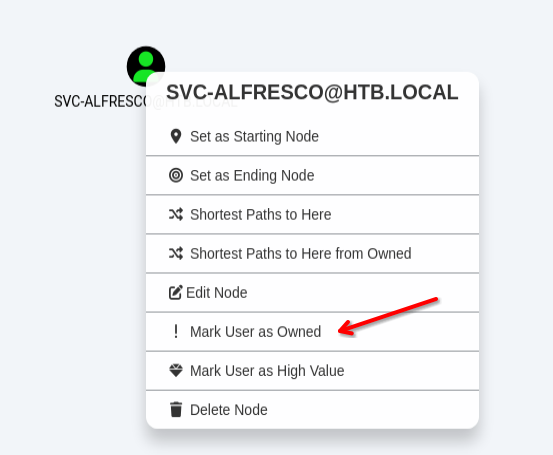Click the bullseye target icon for Ending Node
The height and width of the screenshot is (455, 553).
(x=176, y=175)
